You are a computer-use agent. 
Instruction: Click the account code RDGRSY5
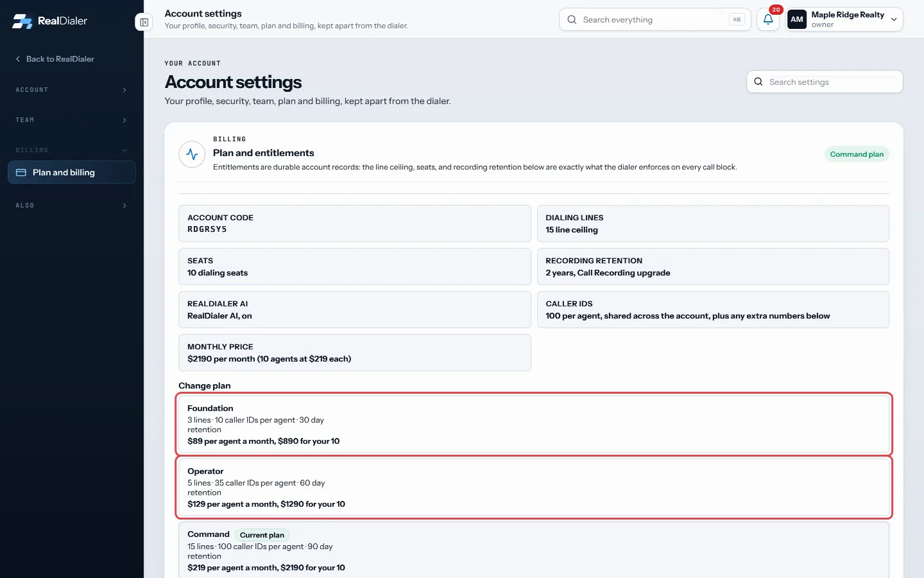207,229
